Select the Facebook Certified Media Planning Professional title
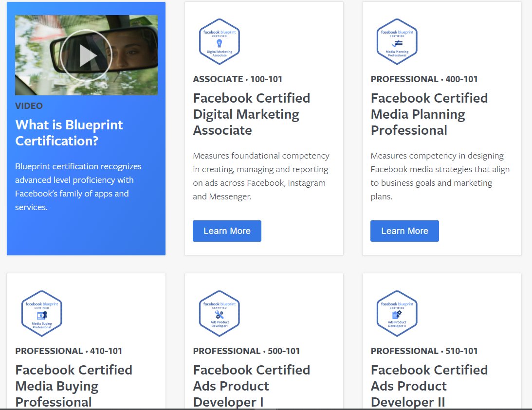The width and height of the screenshot is (532, 410). coord(429,114)
